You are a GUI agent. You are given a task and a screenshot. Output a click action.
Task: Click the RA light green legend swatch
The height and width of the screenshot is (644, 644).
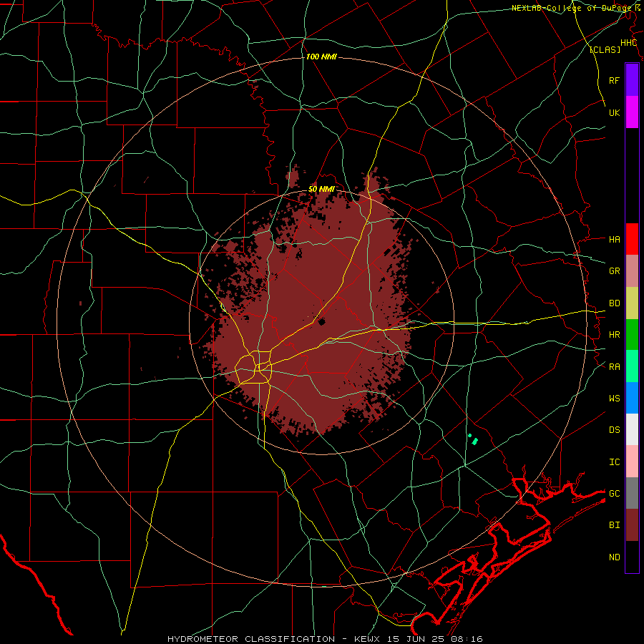click(x=632, y=366)
